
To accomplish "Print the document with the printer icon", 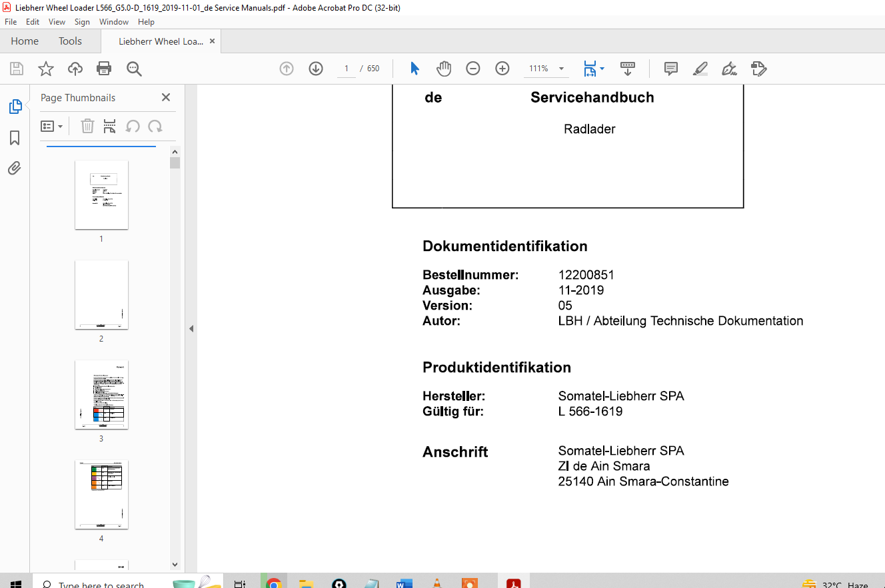I will [104, 69].
